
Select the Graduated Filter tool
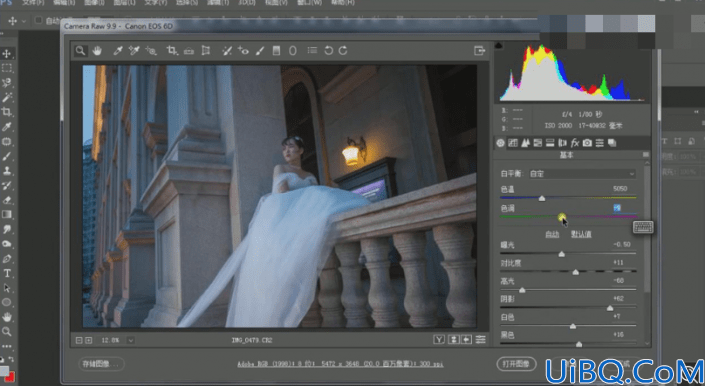[x=277, y=51]
